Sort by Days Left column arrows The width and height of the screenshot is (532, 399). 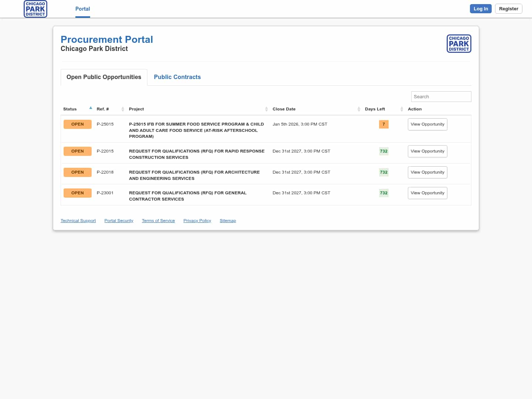pos(402,109)
